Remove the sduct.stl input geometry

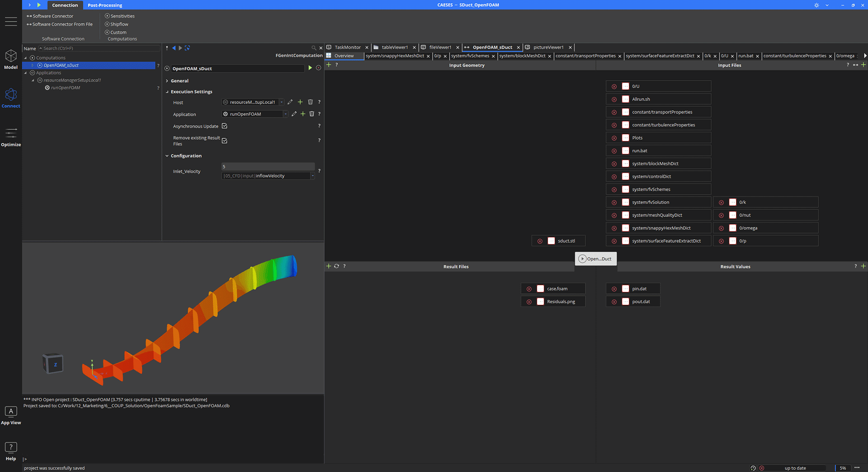click(540, 241)
